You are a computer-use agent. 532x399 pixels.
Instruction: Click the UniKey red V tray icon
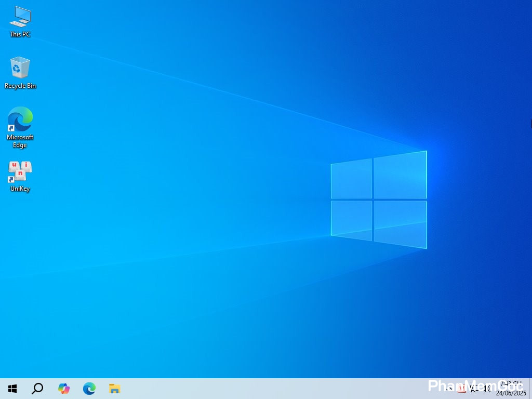pos(461,389)
